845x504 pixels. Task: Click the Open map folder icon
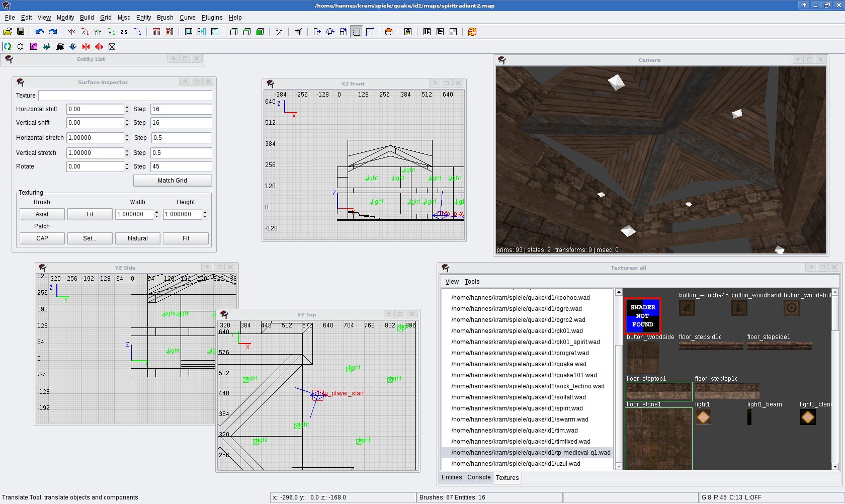pos(8,32)
